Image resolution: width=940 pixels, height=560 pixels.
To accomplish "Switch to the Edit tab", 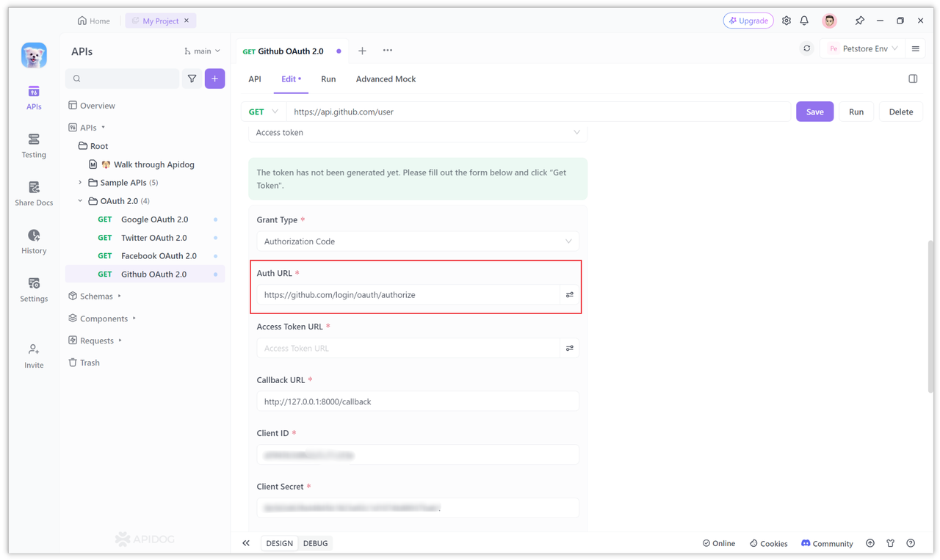I will point(291,79).
